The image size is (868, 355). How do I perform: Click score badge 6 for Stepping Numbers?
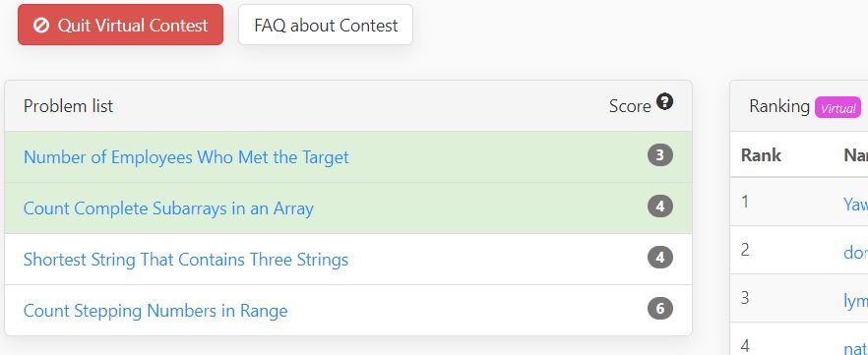pos(659,309)
